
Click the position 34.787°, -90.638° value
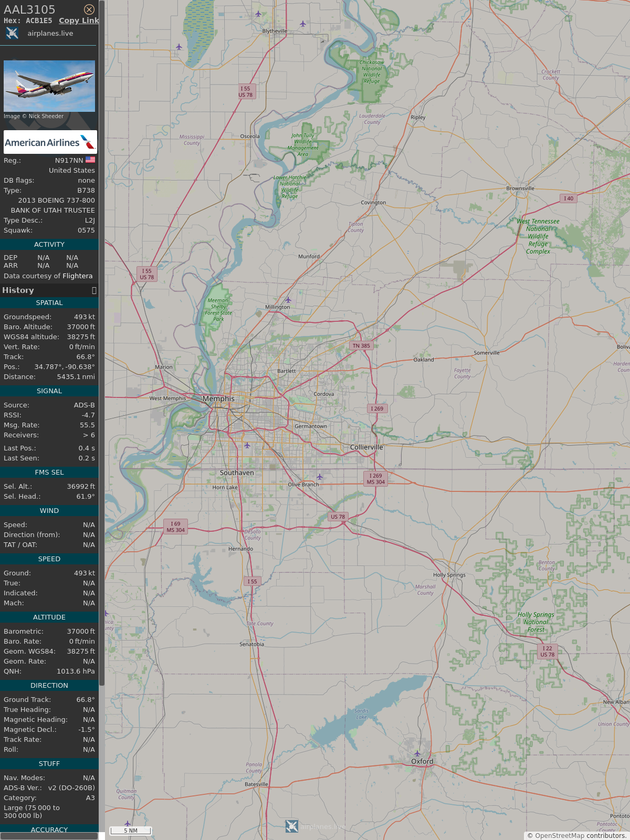point(65,367)
